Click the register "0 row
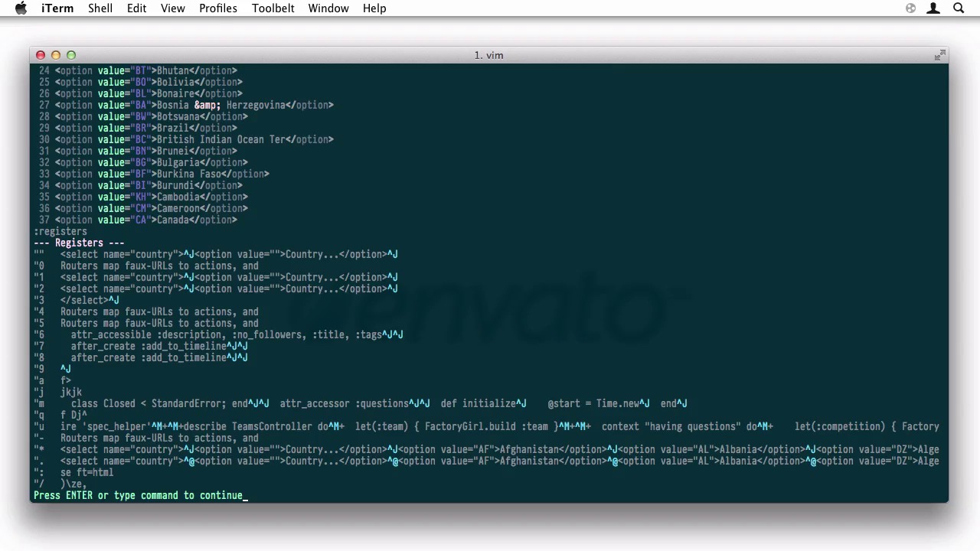This screenshot has width=980, height=551. [146, 266]
